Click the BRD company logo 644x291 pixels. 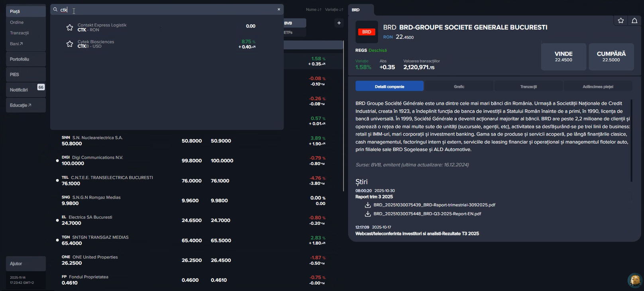366,32
